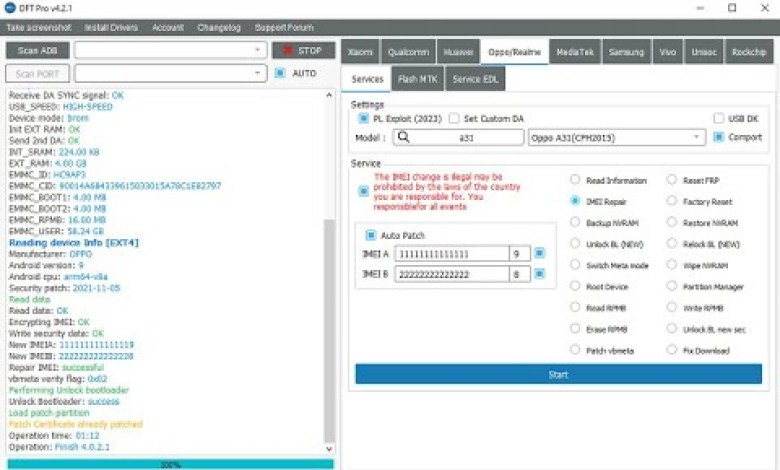
Task: Switch to the Samsung tab
Action: coord(626,52)
